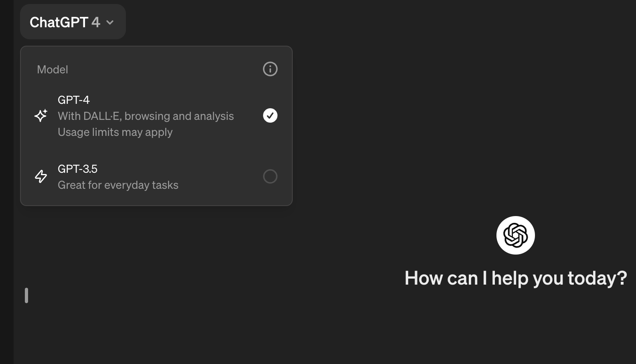Click the GPT-4 sparkle icon
The width and height of the screenshot is (636, 364).
click(x=41, y=115)
